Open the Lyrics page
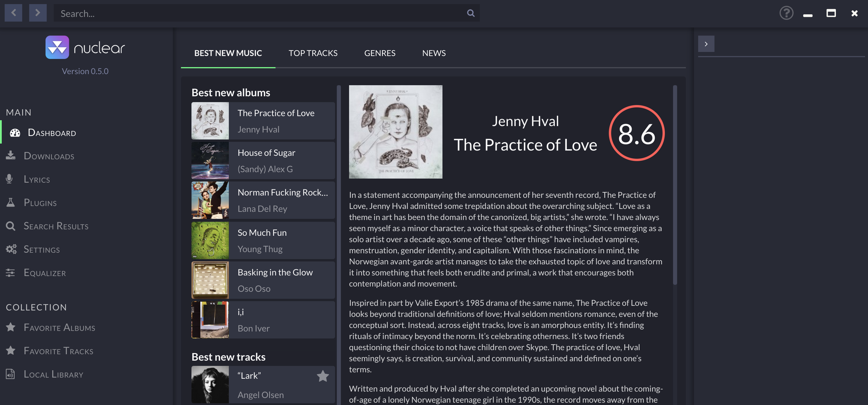The height and width of the screenshot is (405, 868). pyautogui.click(x=37, y=179)
